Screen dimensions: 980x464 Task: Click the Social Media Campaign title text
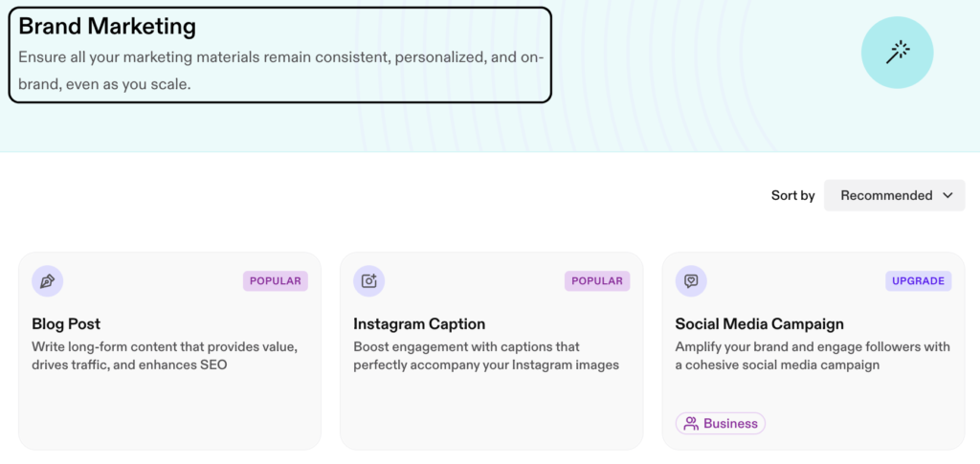(x=759, y=324)
